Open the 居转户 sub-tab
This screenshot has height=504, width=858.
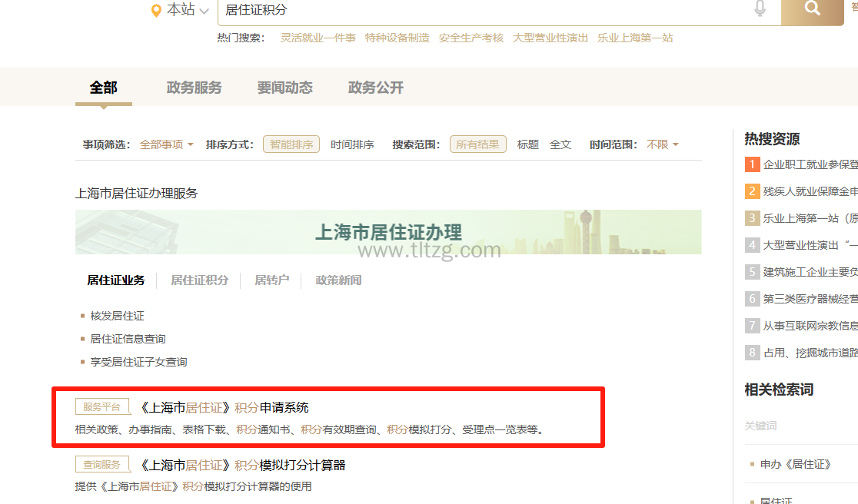(271, 280)
